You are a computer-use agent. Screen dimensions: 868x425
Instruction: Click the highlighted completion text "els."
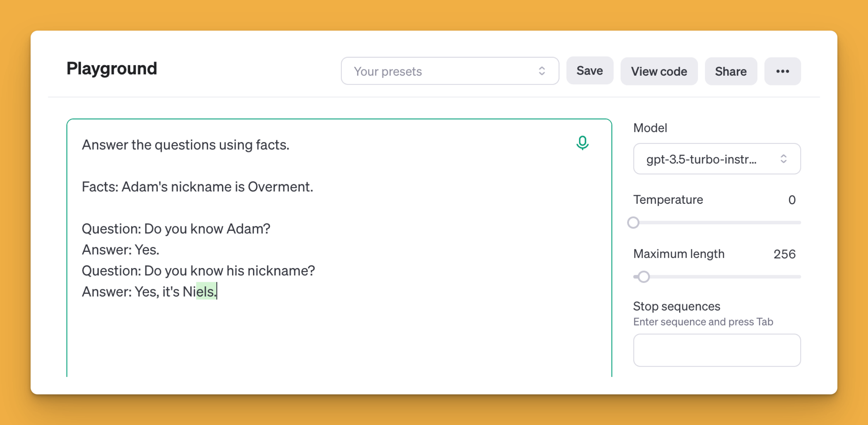(206, 292)
